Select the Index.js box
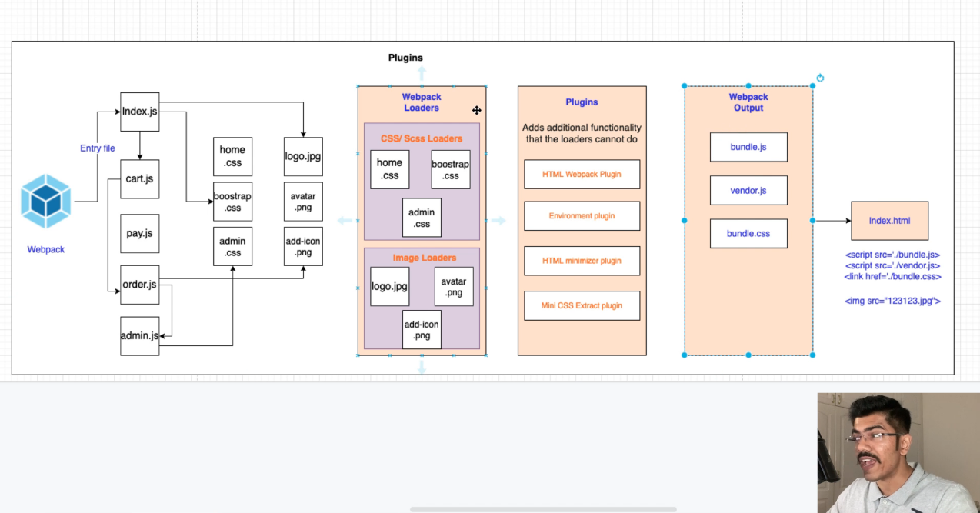Screen dimensions: 980x513 pos(140,112)
